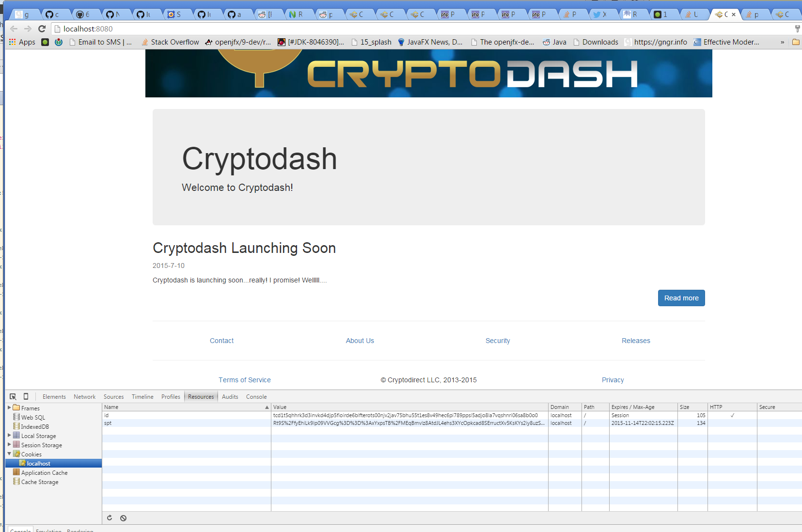Open the Sources devtools tab
Image resolution: width=802 pixels, height=532 pixels.
113,396
